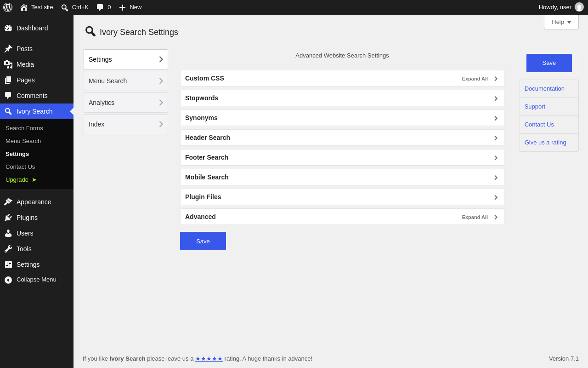Expand the Advanced section chevron
The image size is (588, 368).
point(496,217)
